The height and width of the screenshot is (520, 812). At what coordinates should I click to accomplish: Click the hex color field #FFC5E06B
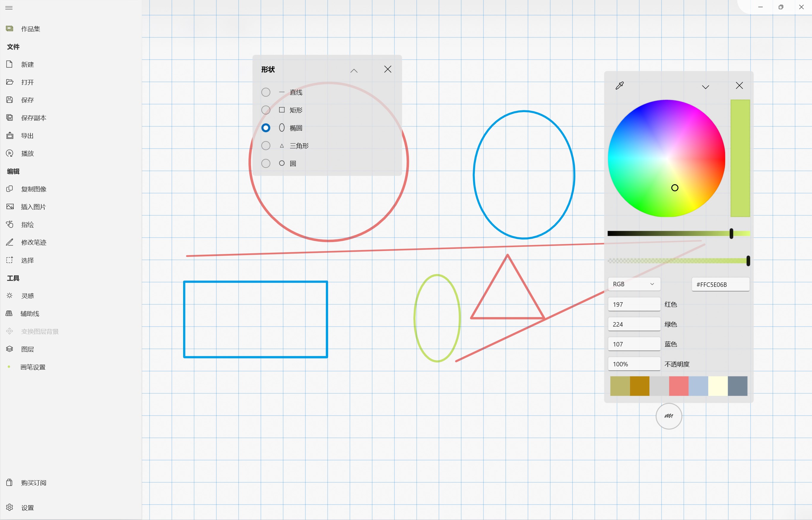pyautogui.click(x=721, y=284)
